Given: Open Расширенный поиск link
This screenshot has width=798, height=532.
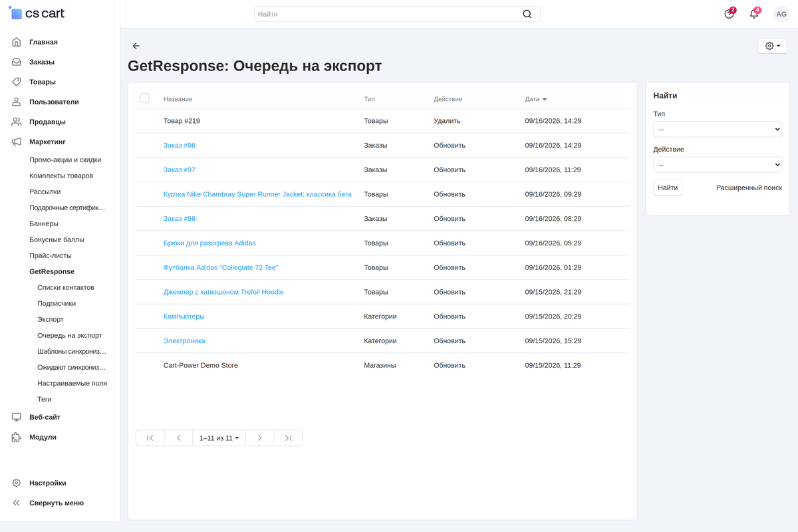Looking at the screenshot, I should 749,188.
